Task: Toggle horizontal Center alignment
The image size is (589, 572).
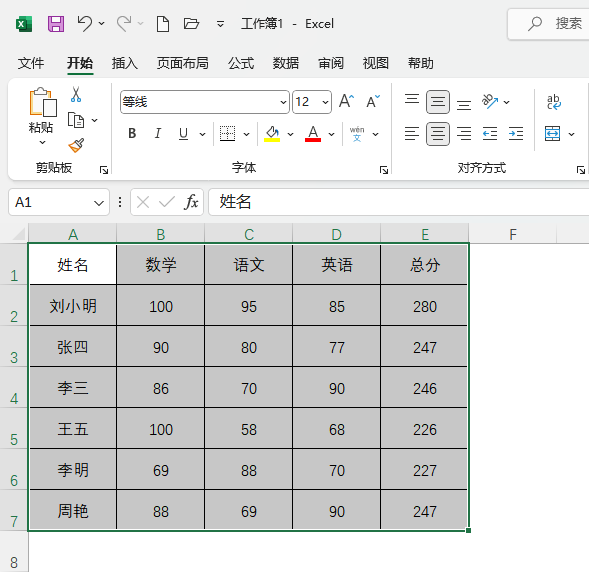Action: pos(438,133)
